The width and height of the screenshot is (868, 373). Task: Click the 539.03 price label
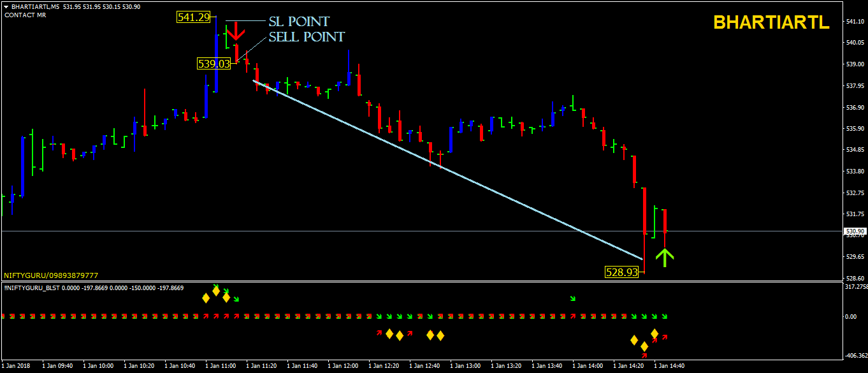point(213,63)
